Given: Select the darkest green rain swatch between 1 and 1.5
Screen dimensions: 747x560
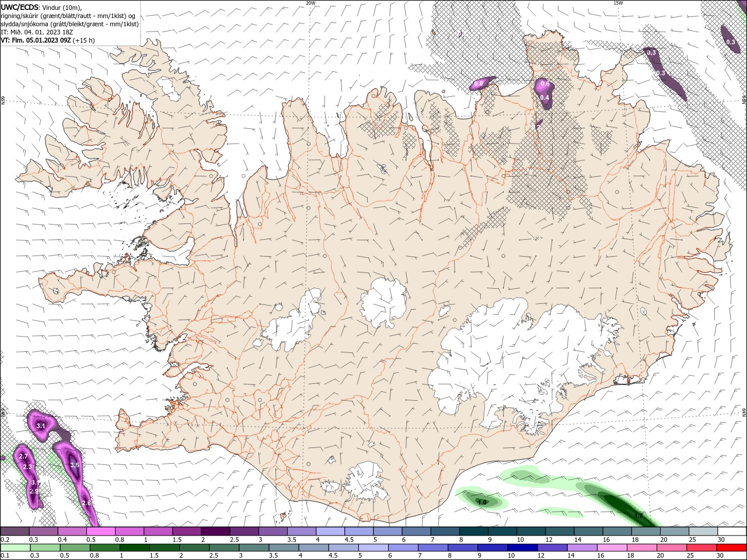Looking at the screenshot, I should point(134,548).
